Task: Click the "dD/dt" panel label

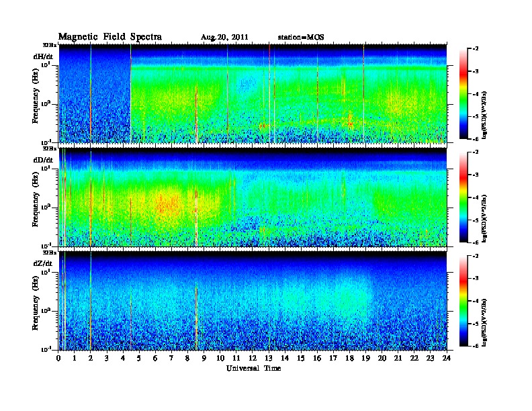Action: [x=43, y=160]
